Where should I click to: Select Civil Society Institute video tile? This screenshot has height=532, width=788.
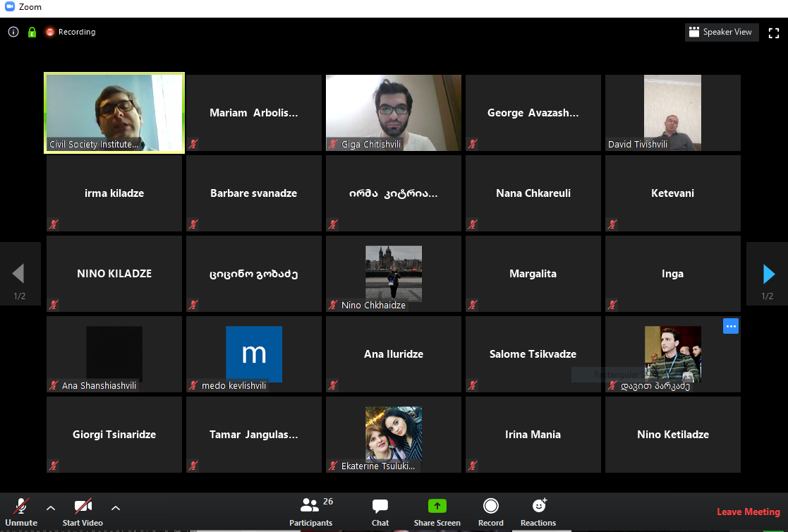pyautogui.click(x=114, y=113)
